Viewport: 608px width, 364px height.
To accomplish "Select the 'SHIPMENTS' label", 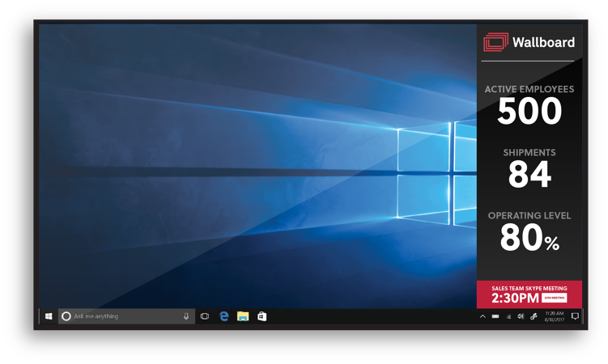I will [x=529, y=153].
